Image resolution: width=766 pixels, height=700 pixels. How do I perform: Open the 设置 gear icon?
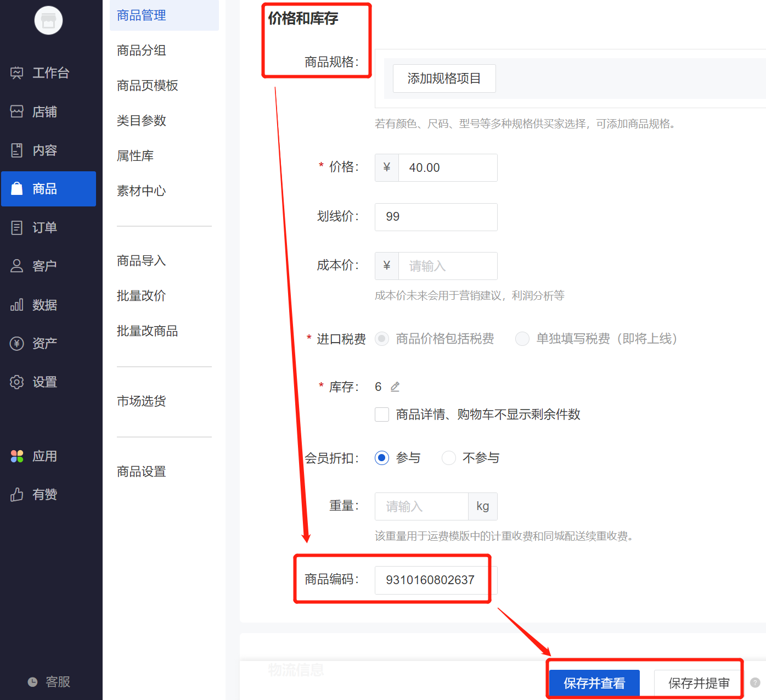17,382
